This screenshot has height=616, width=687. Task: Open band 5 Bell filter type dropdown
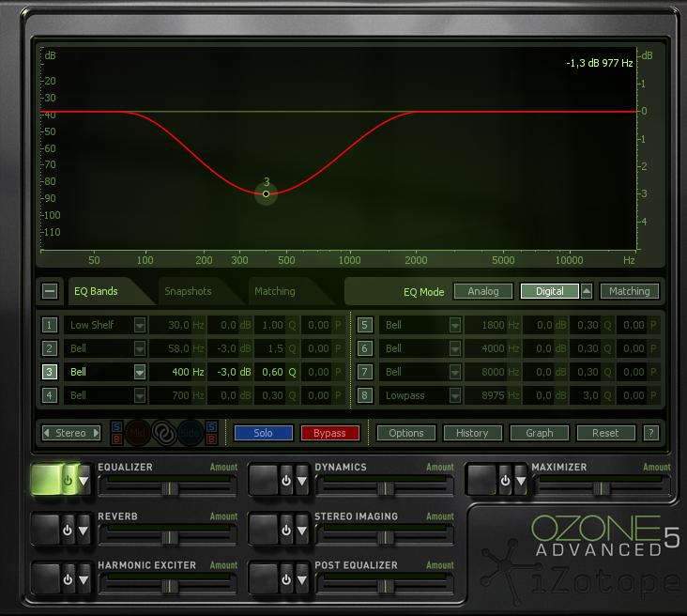455,325
